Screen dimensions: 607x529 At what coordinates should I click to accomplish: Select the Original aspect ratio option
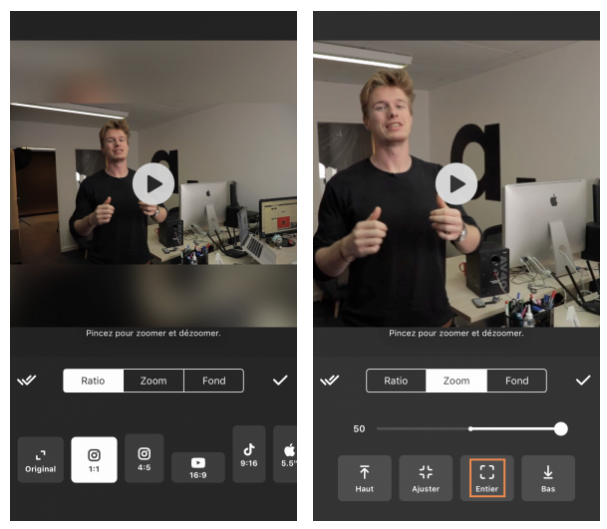point(41,460)
